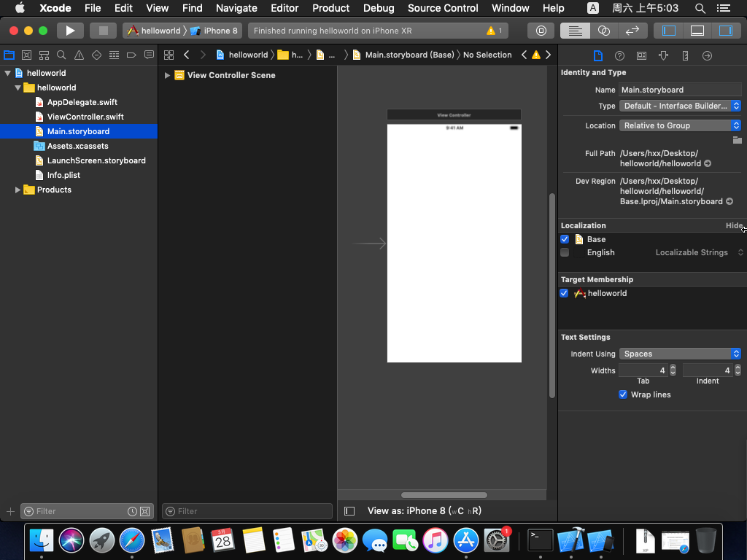
Task: Select the Project navigator icon
Action: (9, 55)
